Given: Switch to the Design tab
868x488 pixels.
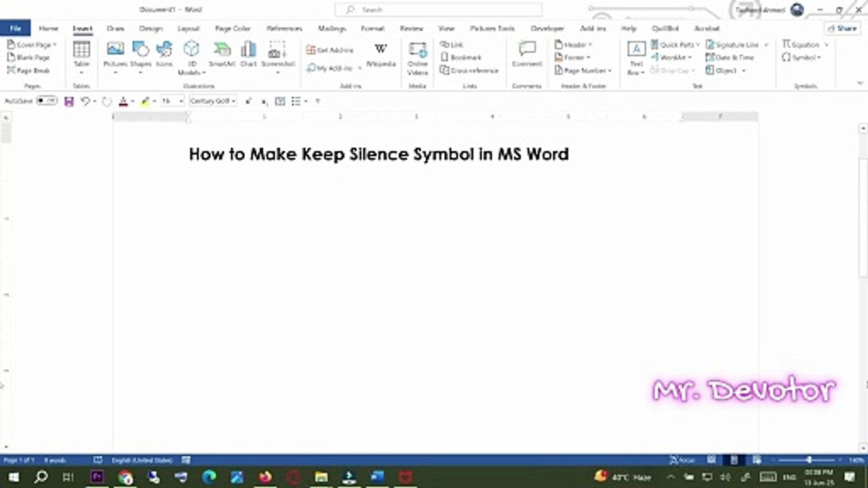Looking at the screenshot, I should pos(151,28).
